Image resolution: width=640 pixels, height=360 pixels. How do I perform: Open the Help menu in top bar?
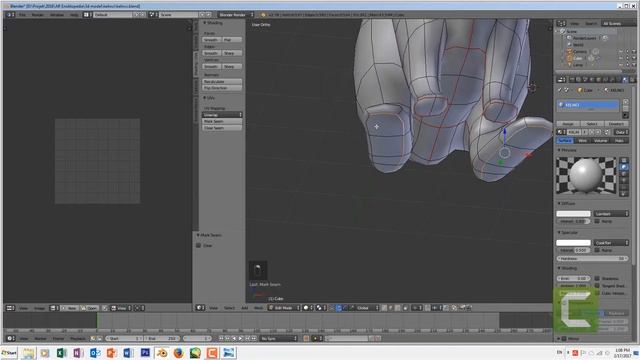[x=74, y=15]
